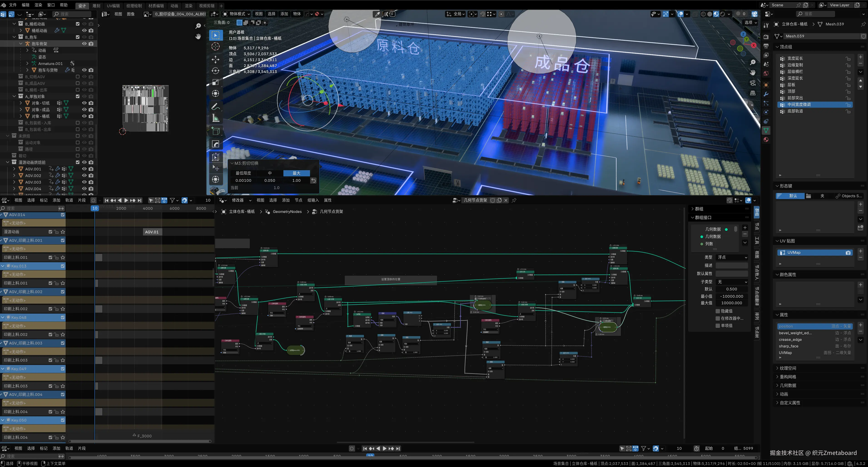Toggle B_桶纸动画 collection exclude checkbox
This screenshot has width=868, height=467.
77,24
